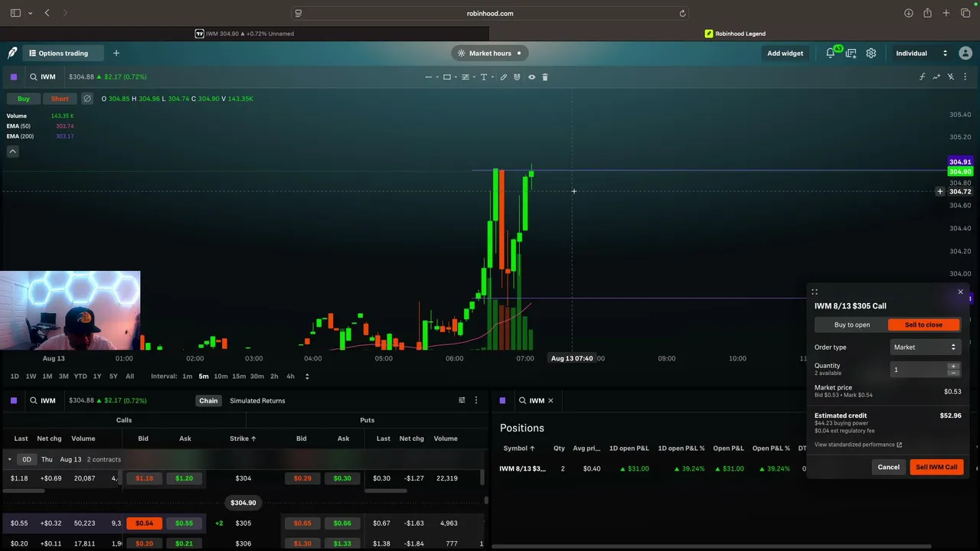Open the chart widget three-dot menu
The width and height of the screenshot is (980, 551).
pos(965,77)
